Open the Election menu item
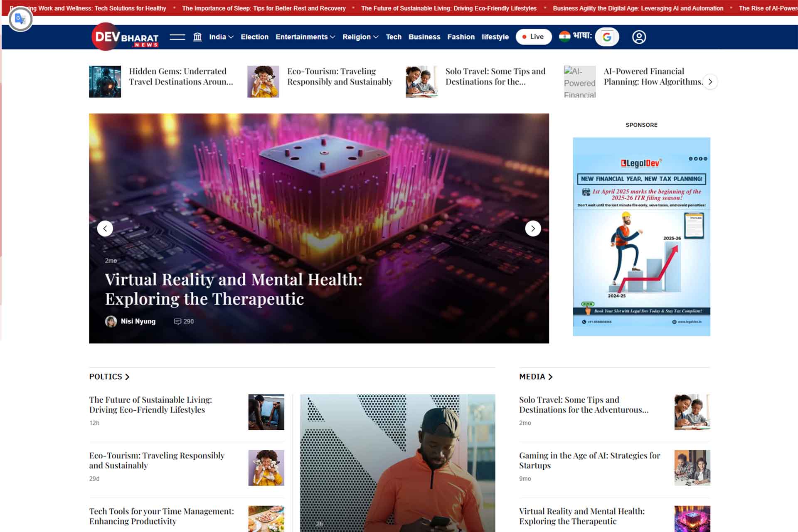The image size is (798, 532). coord(254,37)
